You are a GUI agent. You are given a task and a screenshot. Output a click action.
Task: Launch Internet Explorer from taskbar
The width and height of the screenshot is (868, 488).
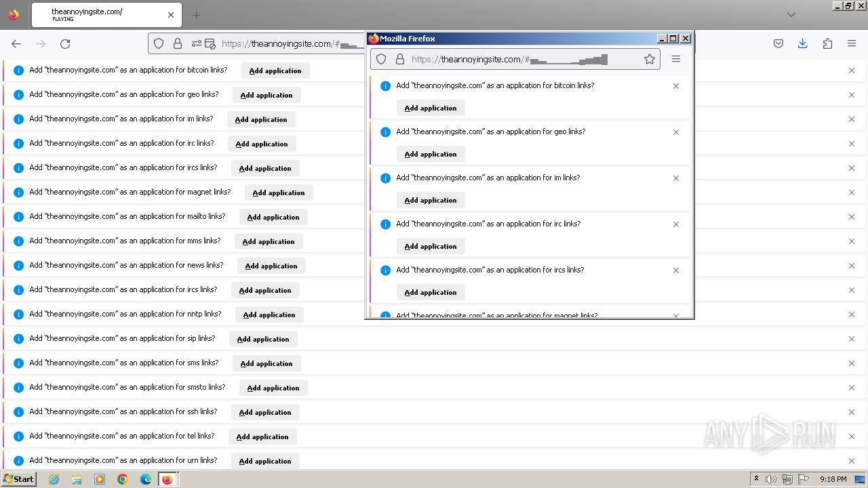click(54, 479)
